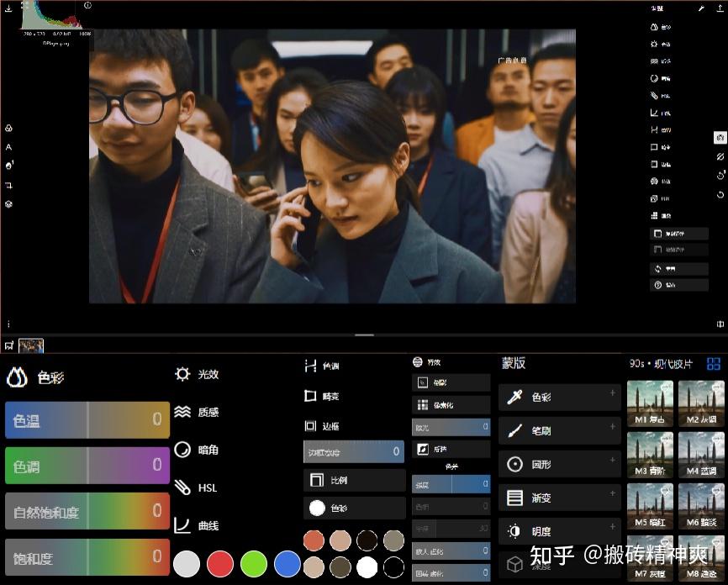This screenshot has width=728, height=585.
Task: Adjust the 色温 temperature slider
Action: tap(87, 420)
